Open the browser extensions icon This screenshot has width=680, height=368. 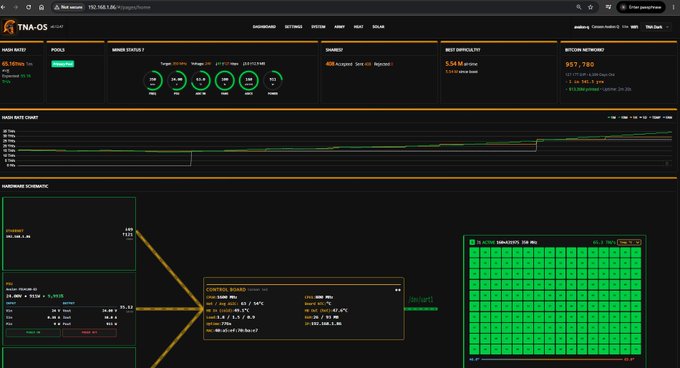coord(608,7)
